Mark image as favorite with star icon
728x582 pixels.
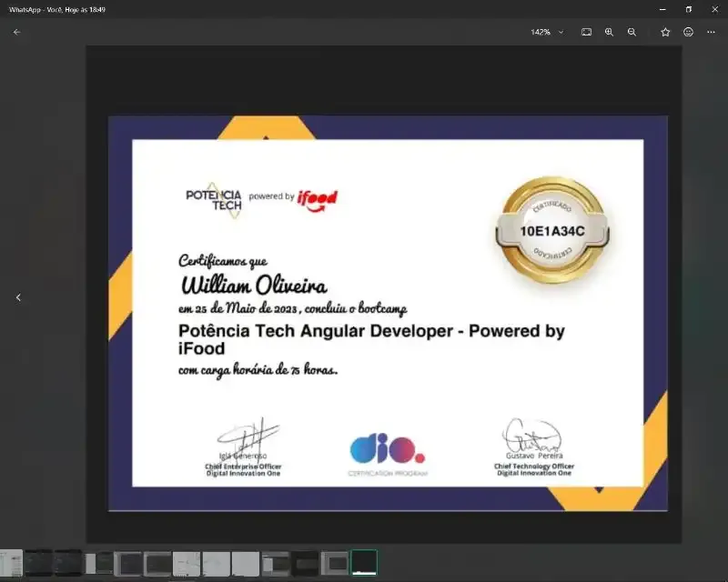[665, 32]
